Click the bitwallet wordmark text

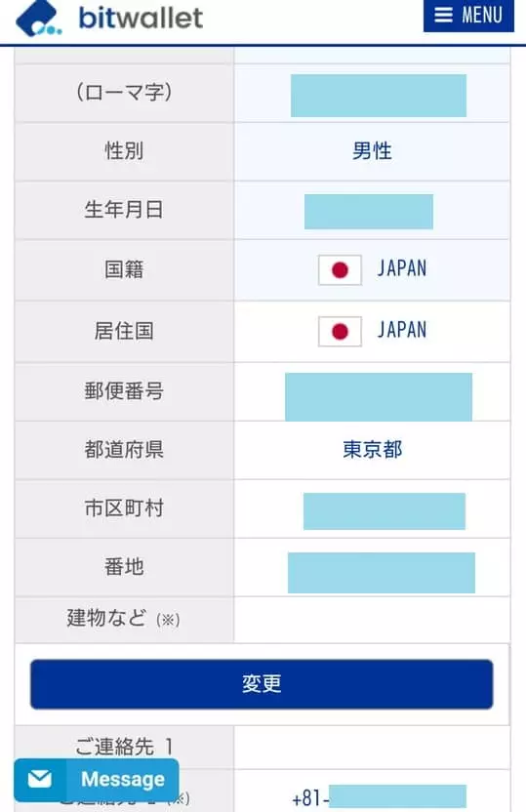[141, 19]
